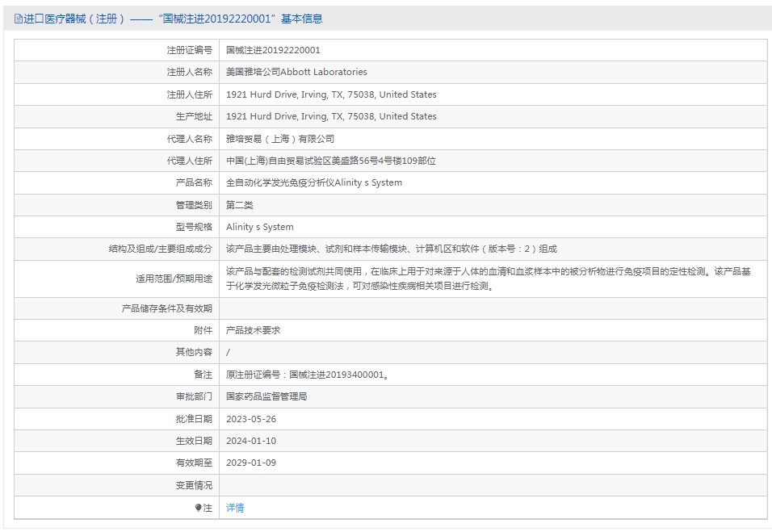This screenshot has height=532, width=772.
Task: Click the 第二类 management class value
Action: (239, 205)
